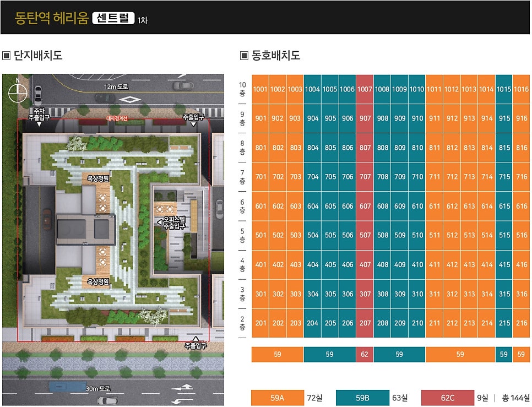Click the 12m 도로 road label

point(116,87)
